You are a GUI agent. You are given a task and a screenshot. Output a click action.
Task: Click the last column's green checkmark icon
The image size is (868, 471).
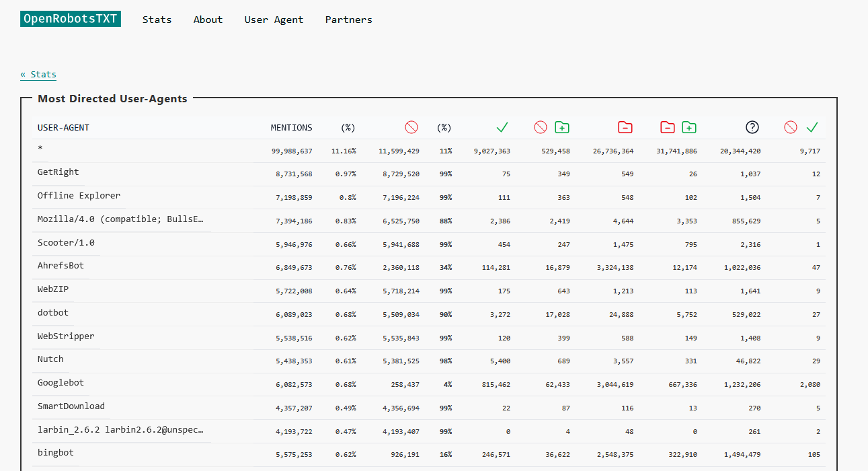point(812,127)
